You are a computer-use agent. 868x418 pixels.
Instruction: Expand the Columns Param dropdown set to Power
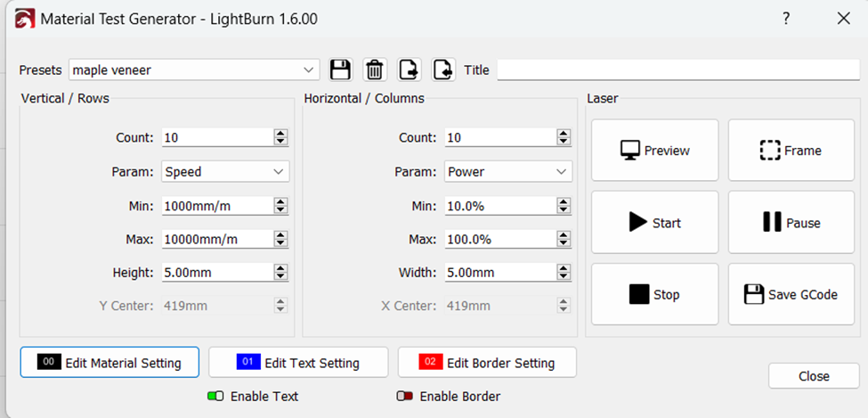tap(508, 172)
